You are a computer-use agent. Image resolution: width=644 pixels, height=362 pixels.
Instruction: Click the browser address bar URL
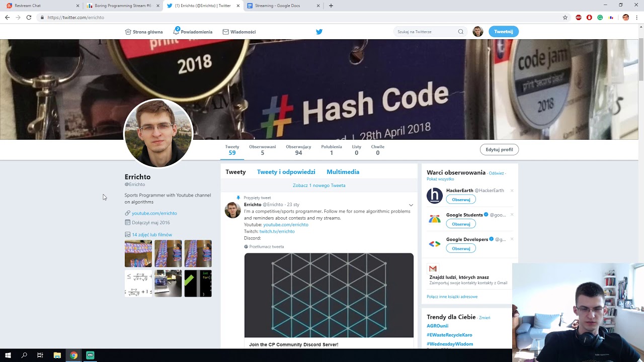click(75, 17)
